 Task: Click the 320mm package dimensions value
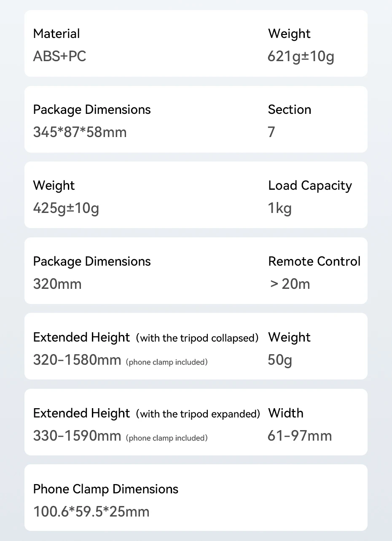57,284
